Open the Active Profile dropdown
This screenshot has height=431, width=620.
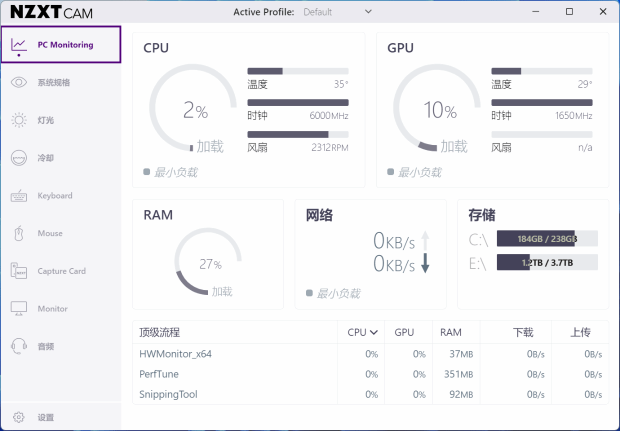click(x=337, y=12)
